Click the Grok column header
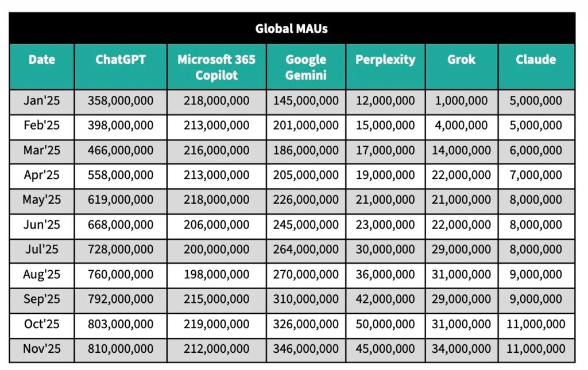 click(x=462, y=60)
